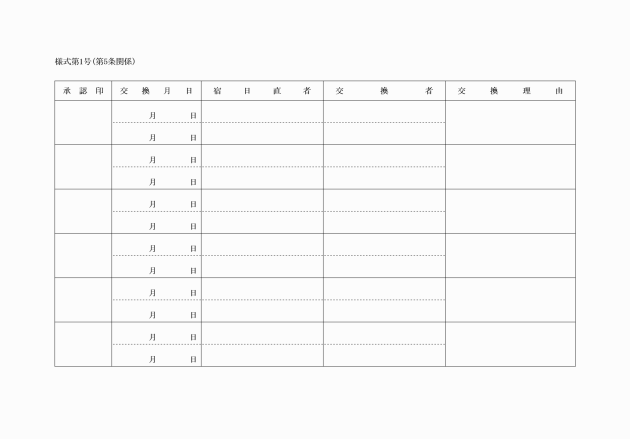Click the 宿日直者 column header
Image resolution: width=630 pixels, height=439 pixels.
(x=262, y=91)
